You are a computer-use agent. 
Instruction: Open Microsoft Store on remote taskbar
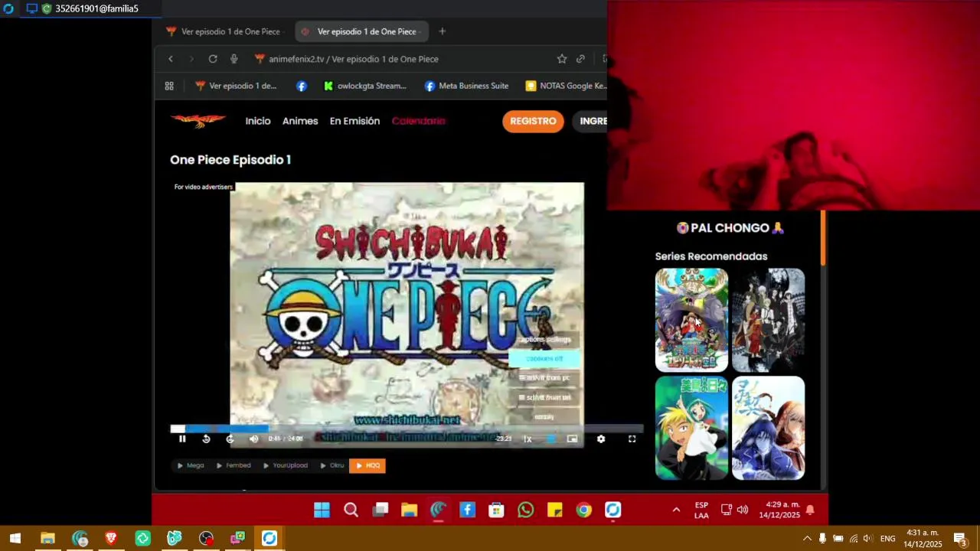(x=496, y=510)
